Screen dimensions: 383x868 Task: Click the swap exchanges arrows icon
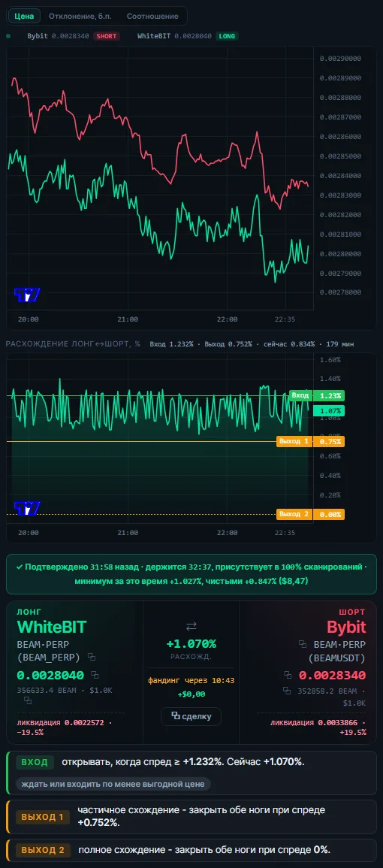tap(191, 626)
